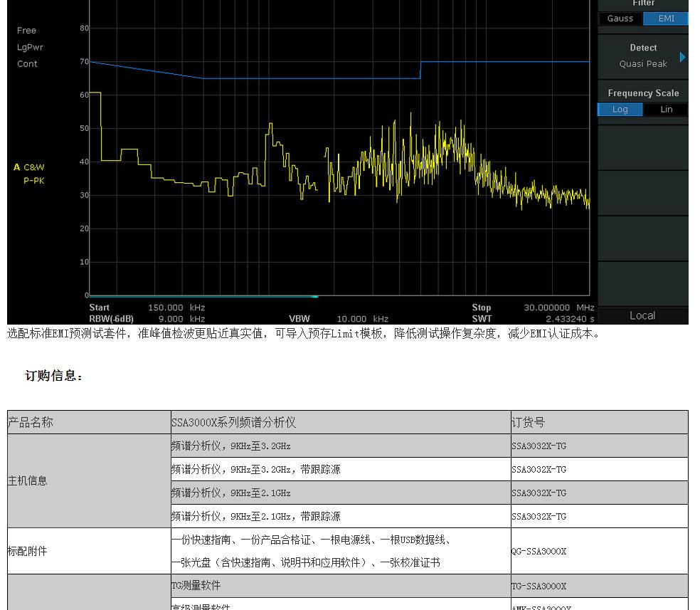Click the cyan sweep progress bar
This screenshot has height=610, width=700.
coord(202,296)
